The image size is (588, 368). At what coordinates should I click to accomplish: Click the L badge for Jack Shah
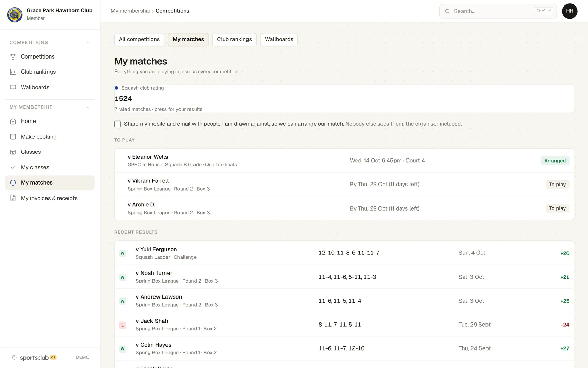[x=122, y=325]
